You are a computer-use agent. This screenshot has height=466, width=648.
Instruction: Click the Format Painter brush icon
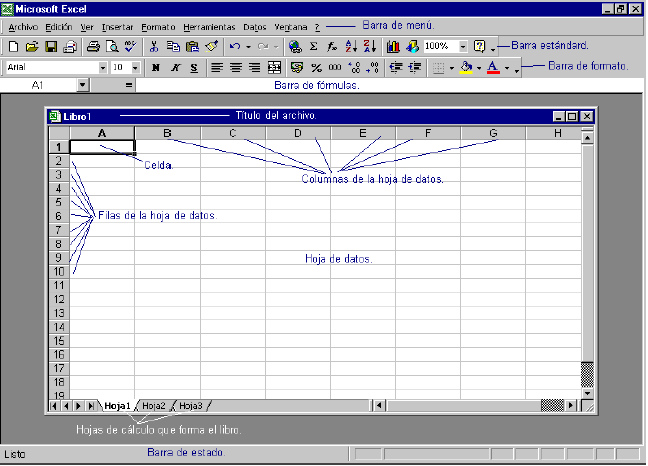coord(211,46)
